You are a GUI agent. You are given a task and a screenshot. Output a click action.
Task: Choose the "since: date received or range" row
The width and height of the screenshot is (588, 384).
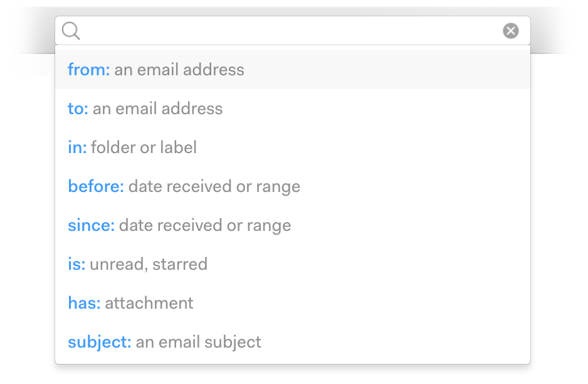pos(293,225)
